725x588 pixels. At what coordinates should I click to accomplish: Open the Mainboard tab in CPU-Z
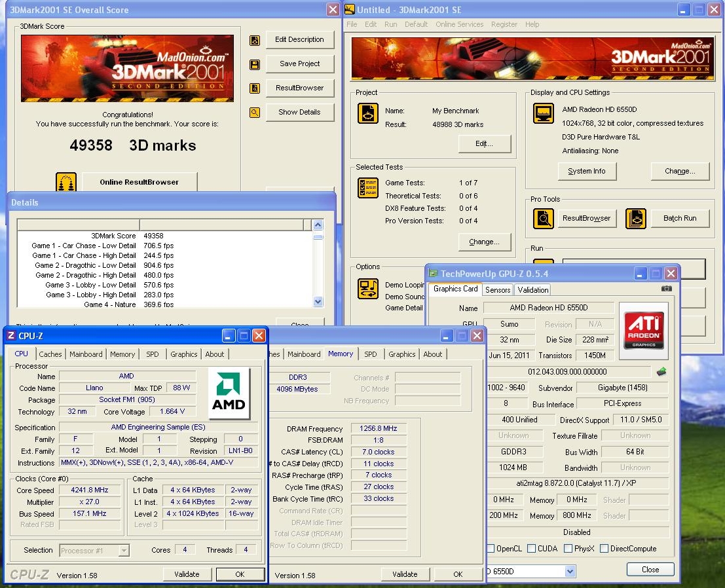tap(86, 354)
